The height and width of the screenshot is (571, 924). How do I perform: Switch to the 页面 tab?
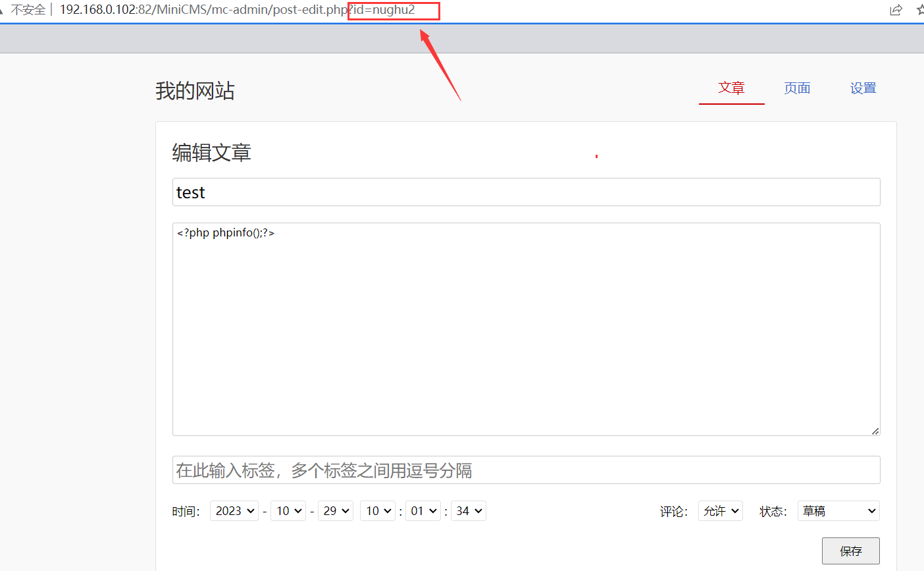(x=797, y=88)
